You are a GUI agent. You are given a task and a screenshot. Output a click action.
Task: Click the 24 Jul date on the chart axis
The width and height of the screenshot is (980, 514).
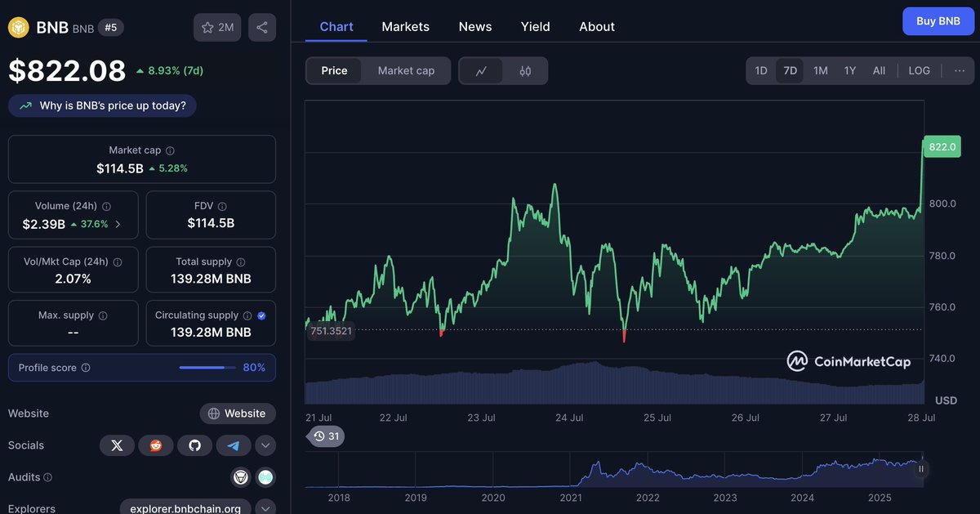[x=569, y=418]
